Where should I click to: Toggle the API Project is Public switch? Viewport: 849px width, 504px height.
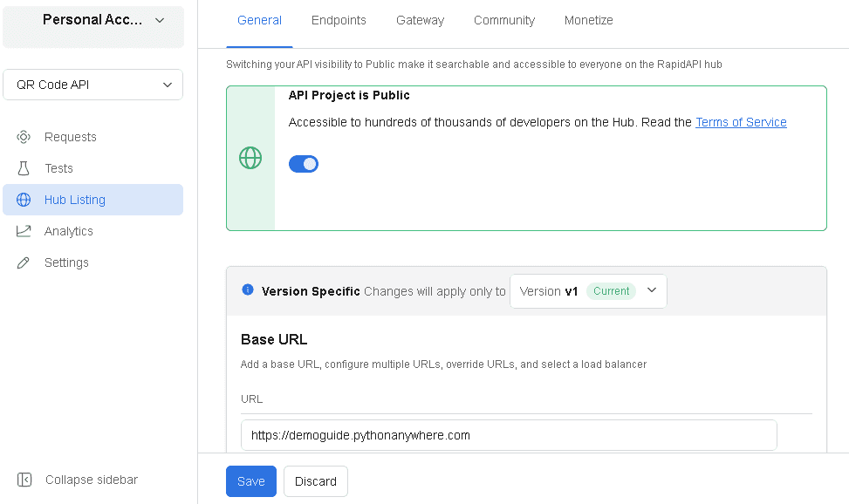[304, 163]
